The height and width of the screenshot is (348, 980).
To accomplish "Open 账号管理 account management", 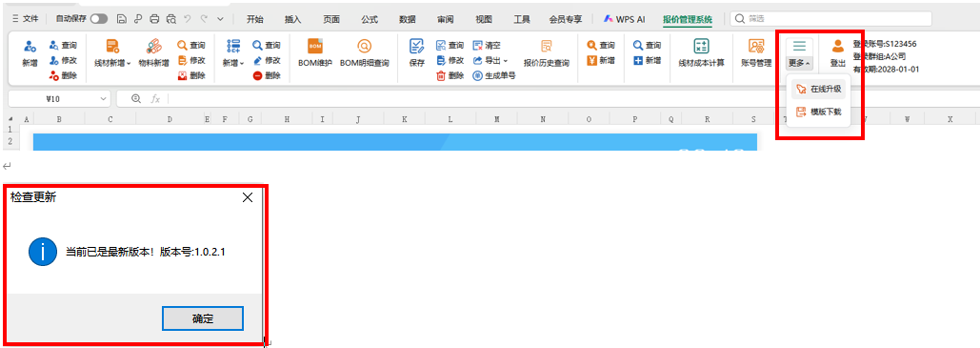I will tap(756, 53).
